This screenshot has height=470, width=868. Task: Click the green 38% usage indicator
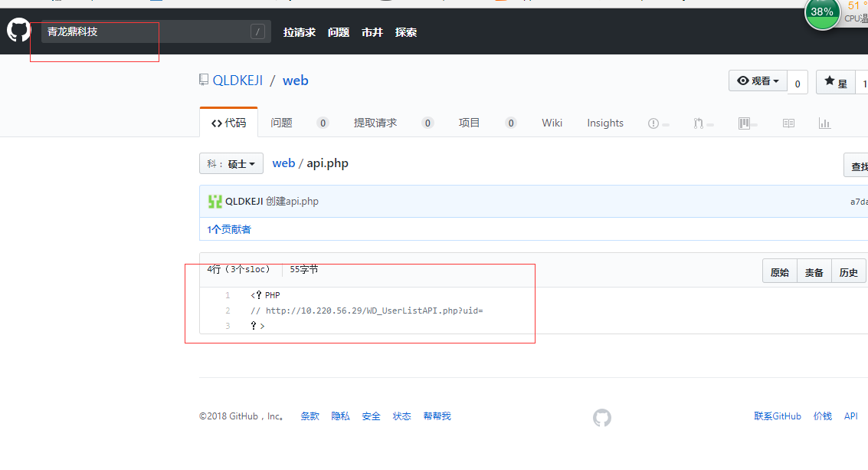822,13
